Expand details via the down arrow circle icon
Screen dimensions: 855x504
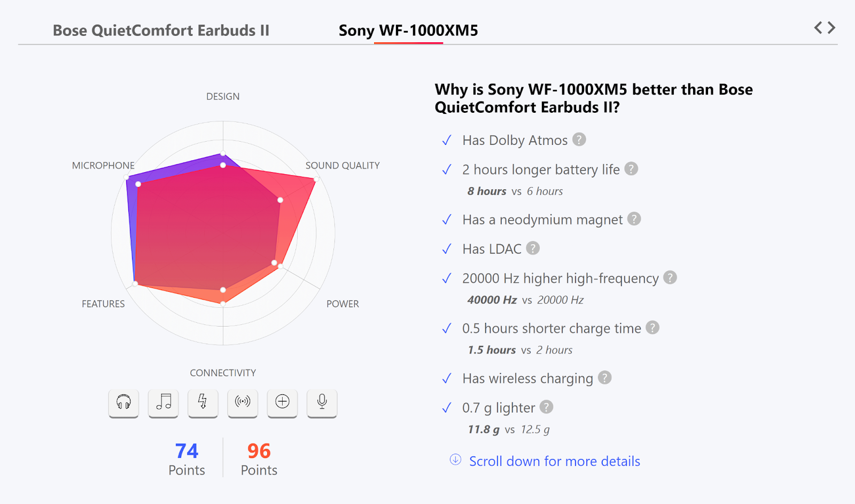click(x=455, y=461)
